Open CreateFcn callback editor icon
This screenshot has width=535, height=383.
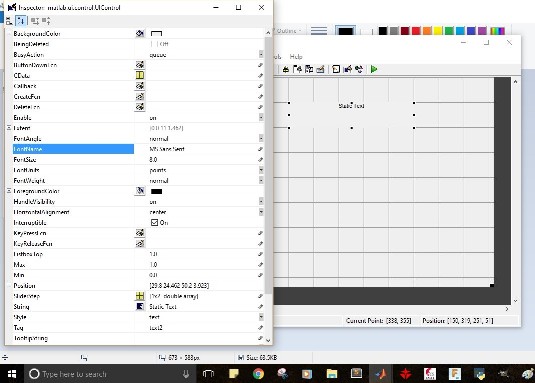tap(140, 97)
